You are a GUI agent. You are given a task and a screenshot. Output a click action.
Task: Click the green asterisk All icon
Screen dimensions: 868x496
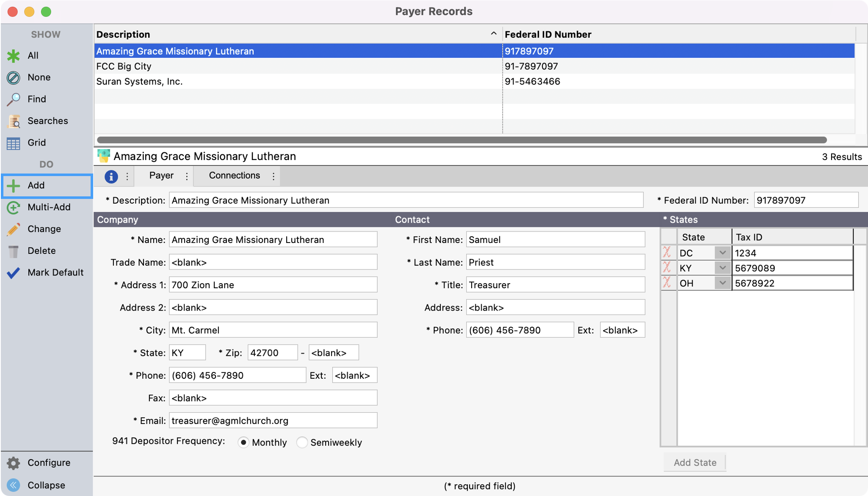pos(14,55)
